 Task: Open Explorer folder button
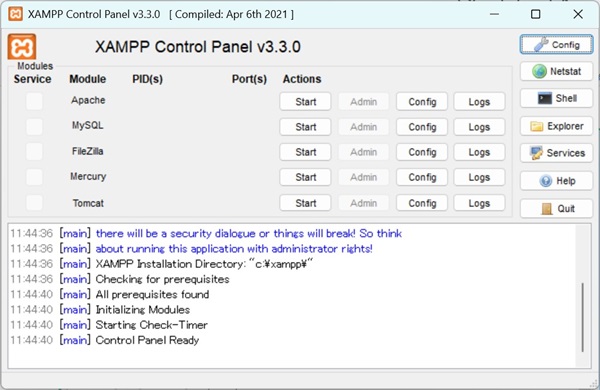(x=556, y=126)
